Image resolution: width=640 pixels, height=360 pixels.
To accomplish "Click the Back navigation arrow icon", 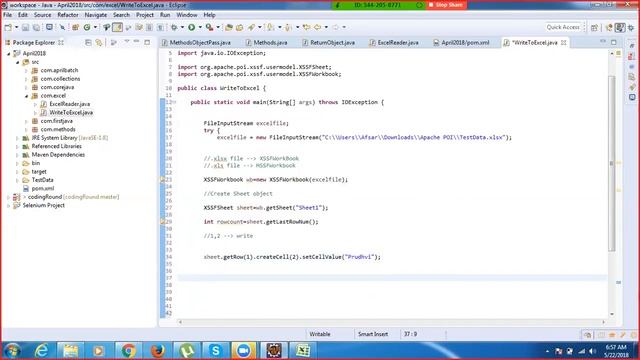I will (x=318, y=27).
